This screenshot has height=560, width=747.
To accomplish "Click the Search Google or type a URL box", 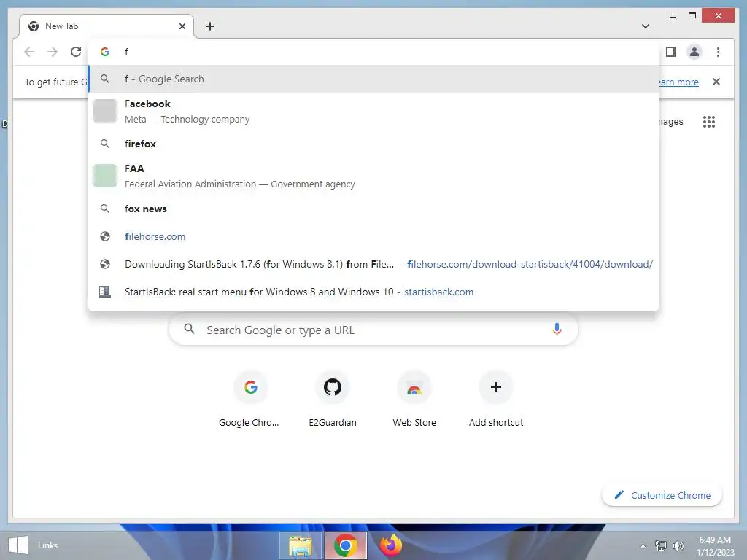I will point(373,329).
